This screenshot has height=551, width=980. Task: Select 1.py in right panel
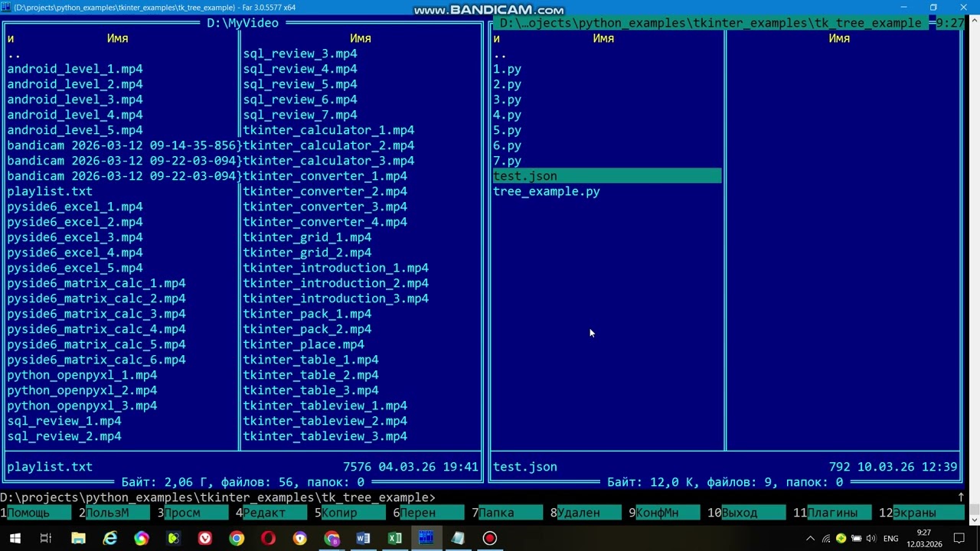coord(507,69)
